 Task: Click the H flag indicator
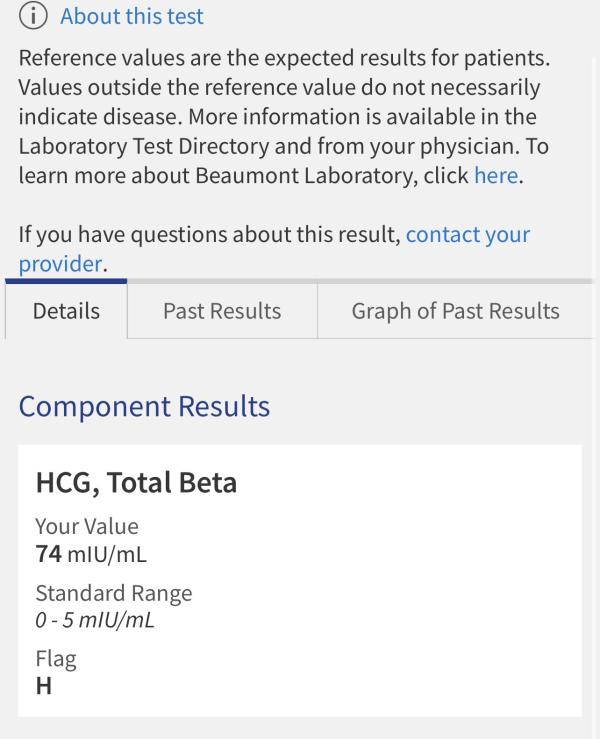(44, 686)
